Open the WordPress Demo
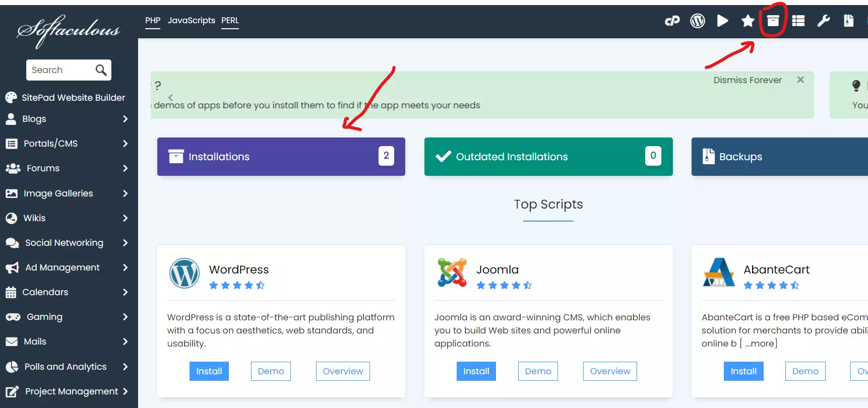868x408 pixels. coord(271,371)
